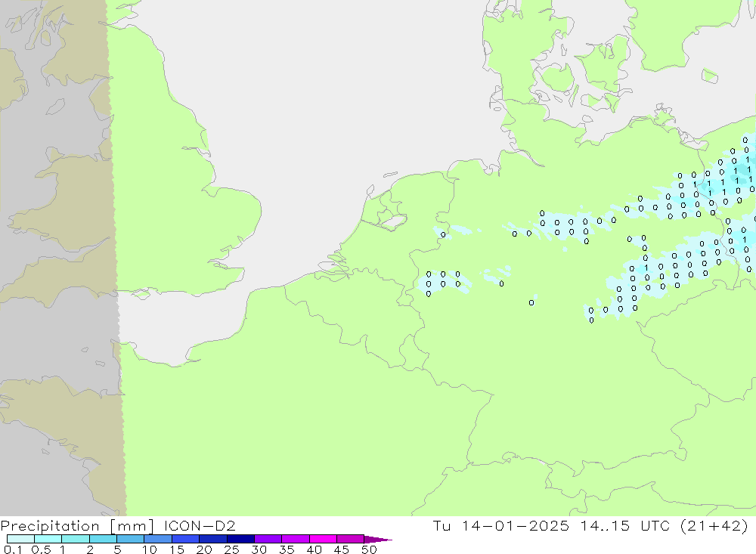Click the '(21+42)' forecast run text
The height and width of the screenshot is (554, 756).
(714, 525)
